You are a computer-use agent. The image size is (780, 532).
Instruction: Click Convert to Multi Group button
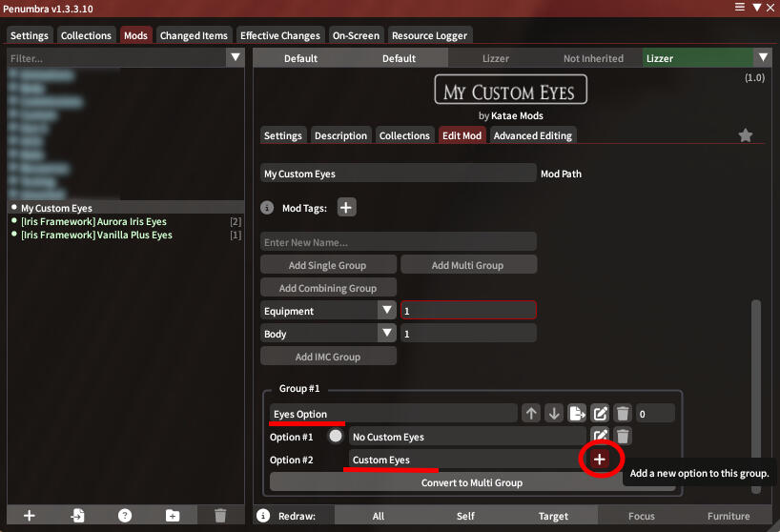click(x=472, y=482)
